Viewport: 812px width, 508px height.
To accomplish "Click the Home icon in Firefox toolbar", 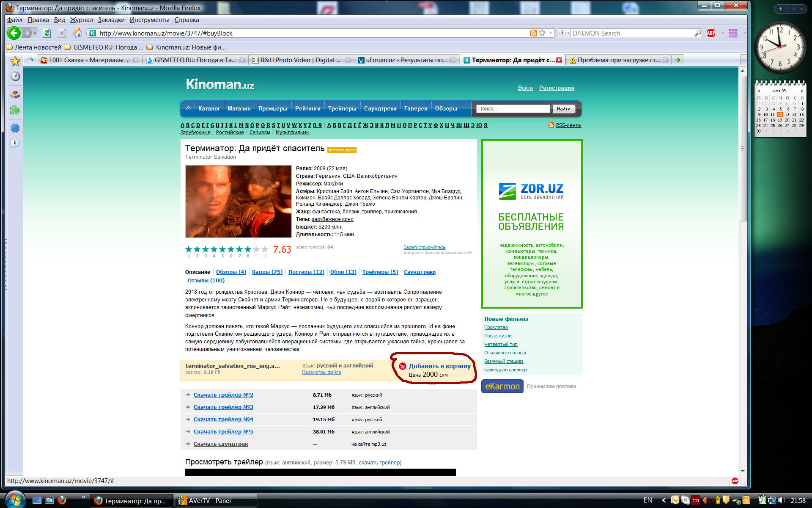I will click(77, 33).
